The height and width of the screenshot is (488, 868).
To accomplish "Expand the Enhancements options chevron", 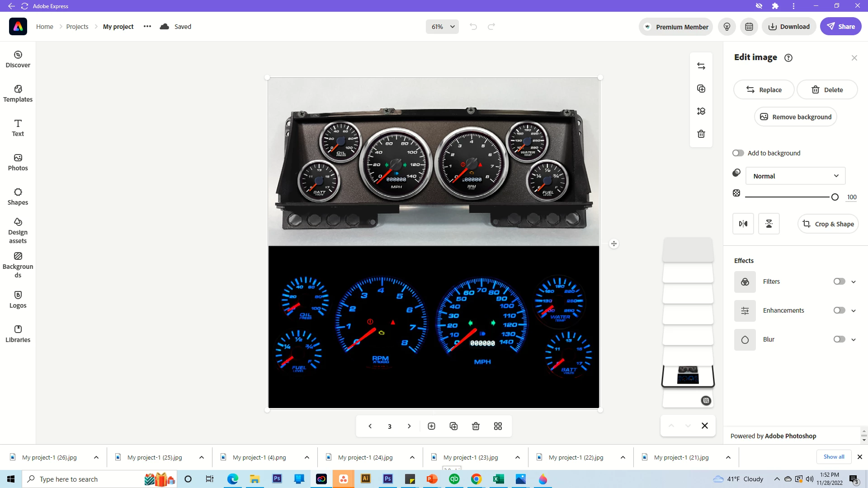I will tap(854, 311).
